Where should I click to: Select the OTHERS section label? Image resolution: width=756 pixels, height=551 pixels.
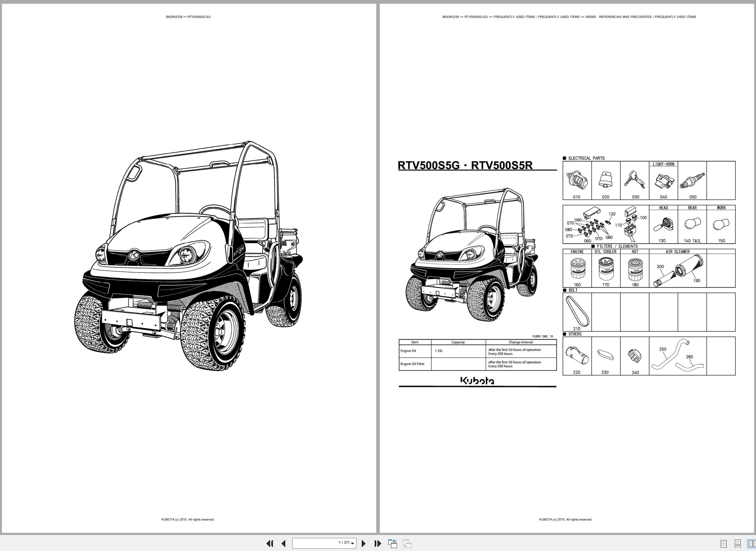(x=575, y=334)
